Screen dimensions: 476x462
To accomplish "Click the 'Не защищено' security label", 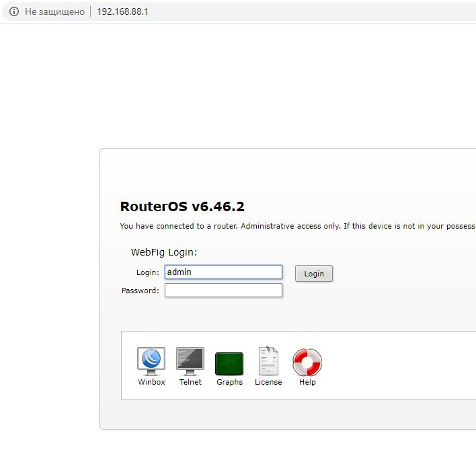I will click(x=54, y=11).
